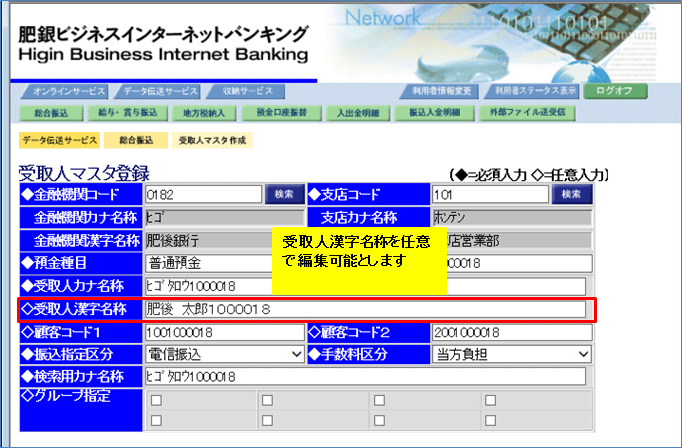Select 給与・賞与振込 menu item

tap(124, 112)
